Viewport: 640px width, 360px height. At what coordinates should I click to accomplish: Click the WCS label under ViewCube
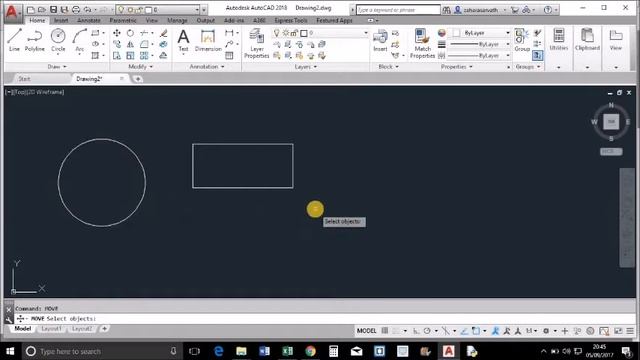coord(611,151)
